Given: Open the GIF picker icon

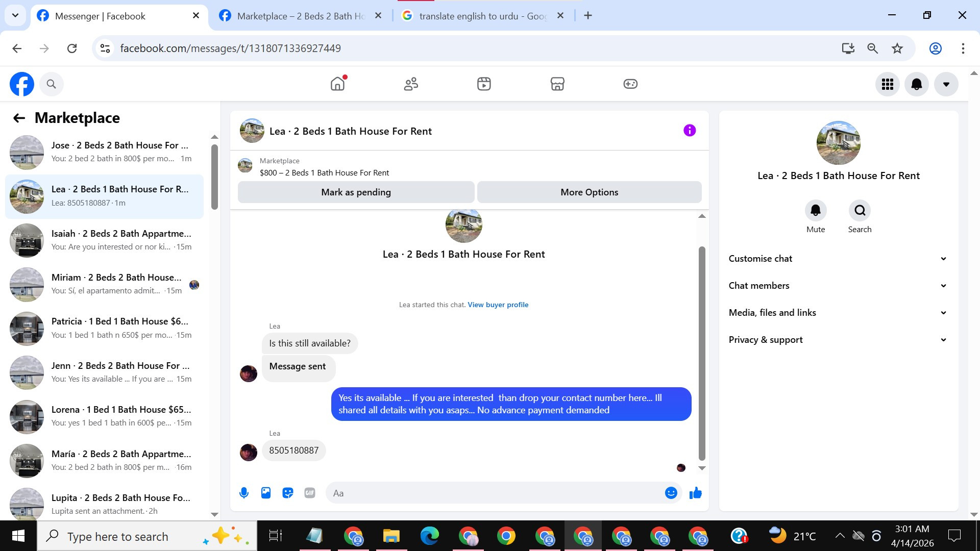Looking at the screenshot, I should tap(310, 493).
